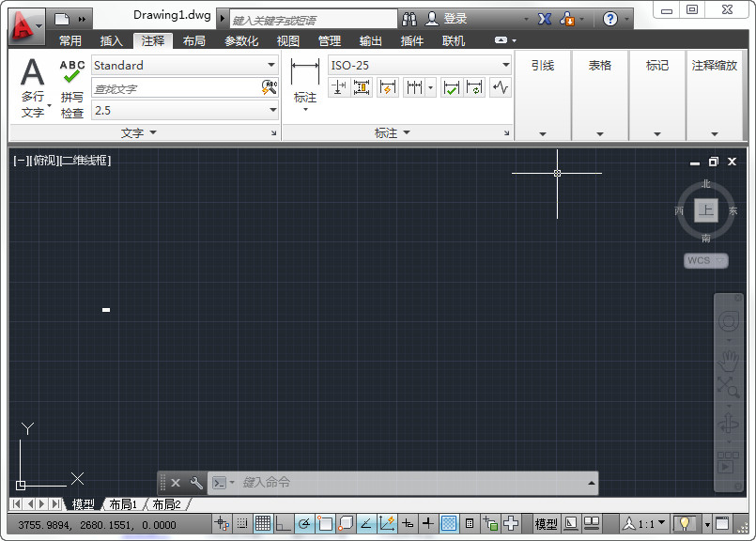Open the Standard text style dropdown

pyautogui.click(x=185, y=65)
